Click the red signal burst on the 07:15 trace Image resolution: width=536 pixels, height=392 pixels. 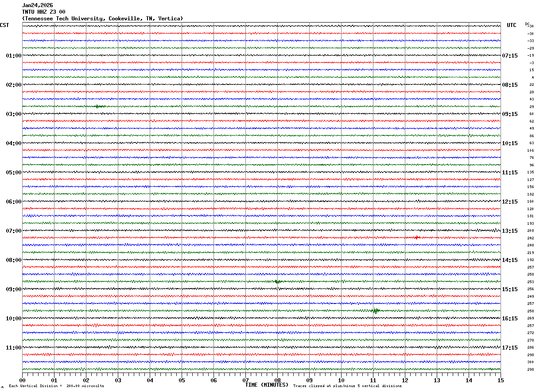pos(416,238)
